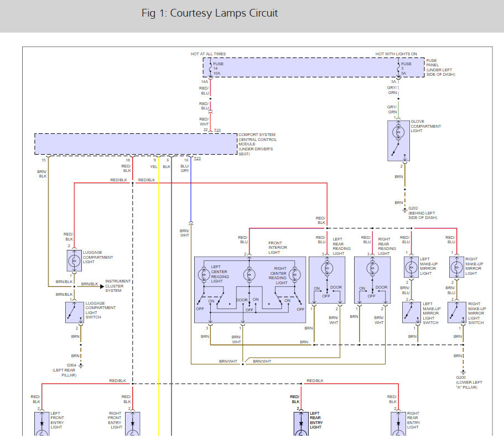504x444 pixels.
Task: Click the 'INSTRUMENT CLUSTER SYSTEM' label
Action: pos(118,286)
